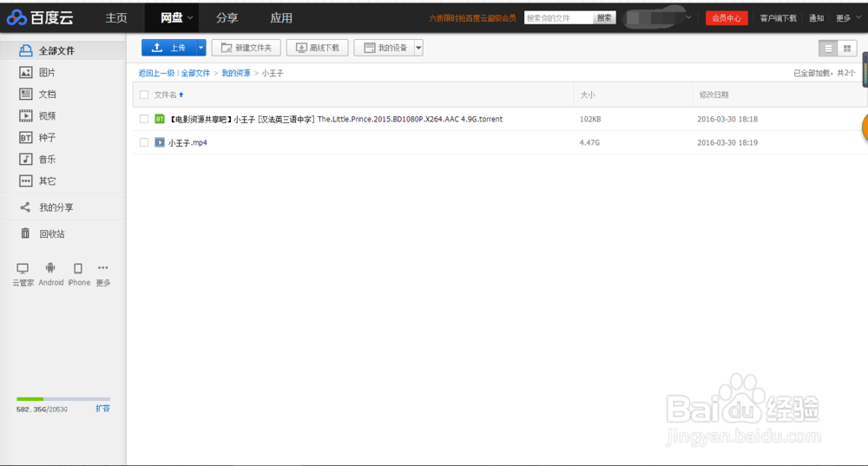Viewport: 868px width, 466px height.
Task: Open the 回收站 recycle bin
Action: pos(42,233)
